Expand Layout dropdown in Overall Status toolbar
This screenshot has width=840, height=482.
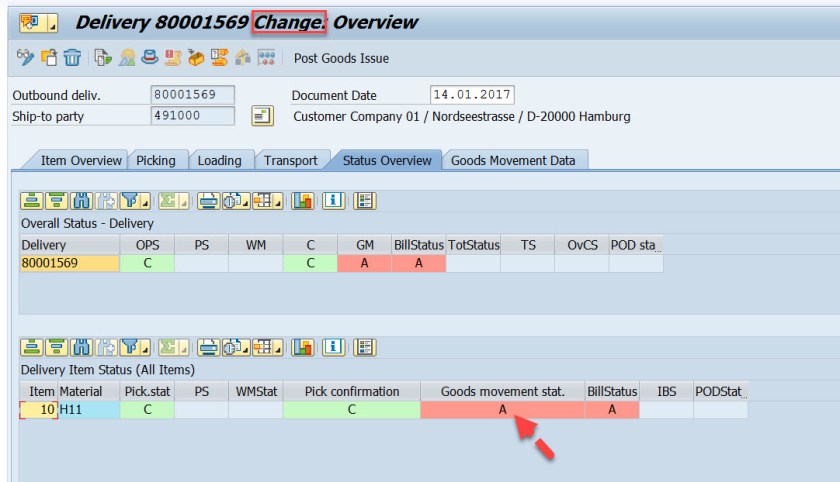278,201
